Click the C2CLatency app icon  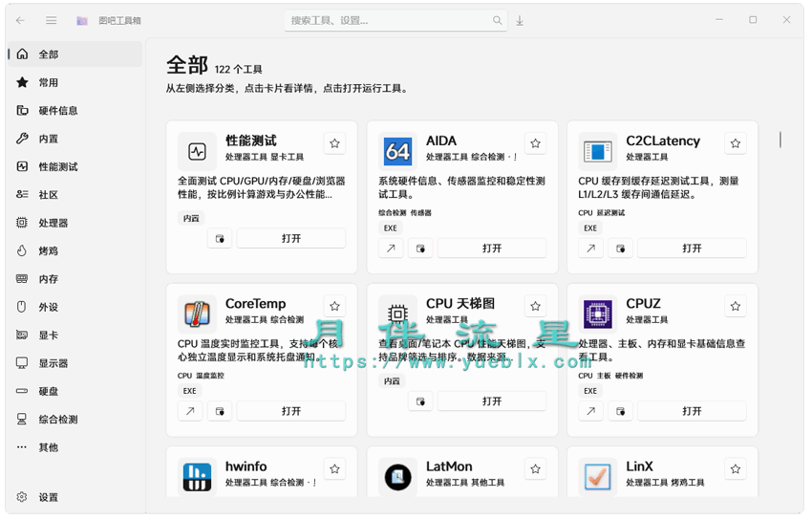pyautogui.click(x=598, y=151)
